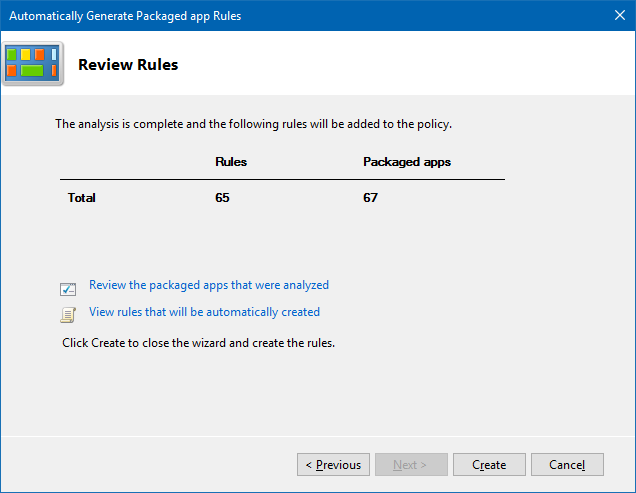Go back with the Previous button

(x=333, y=465)
